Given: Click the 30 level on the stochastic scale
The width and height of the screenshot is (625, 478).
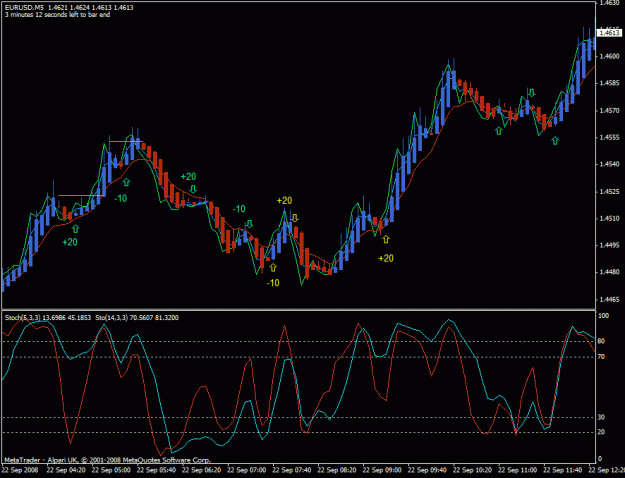Looking at the screenshot, I should click(601, 417).
